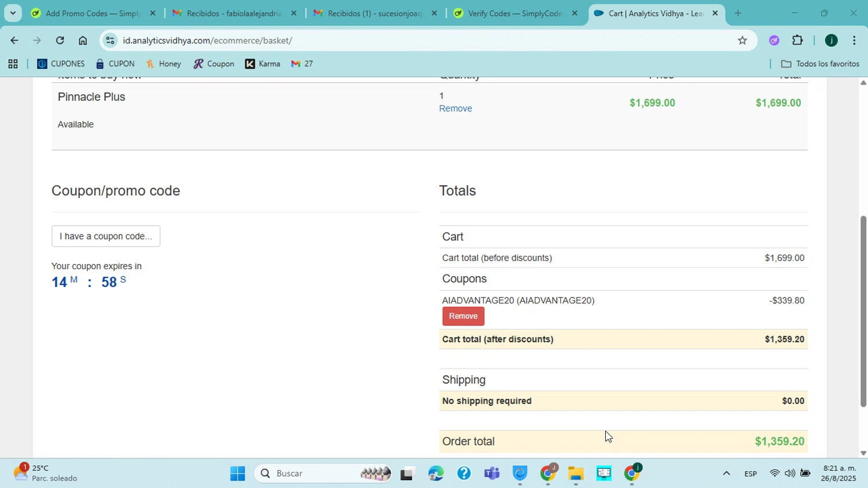Launch Microsoft Edge from taskbar
This screenshot has width=868, height=488.
click(x=436, y=474)
